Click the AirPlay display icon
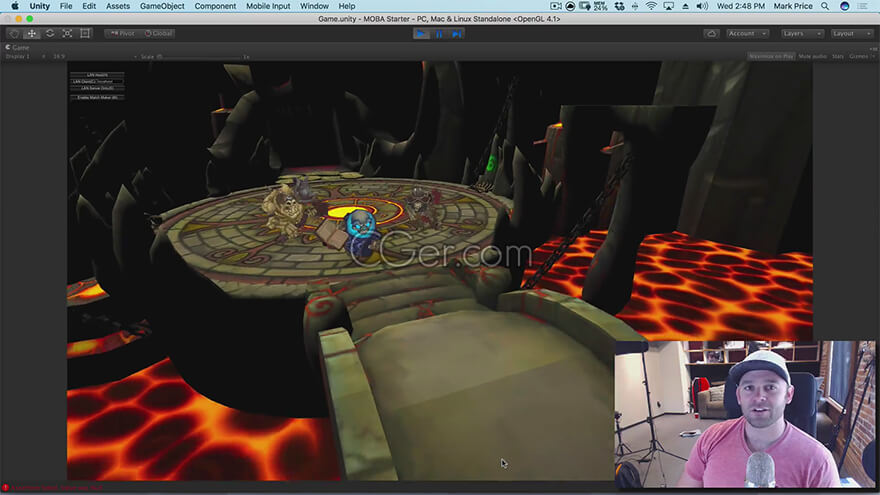This screenshot has width=880, height=495. 668,6
